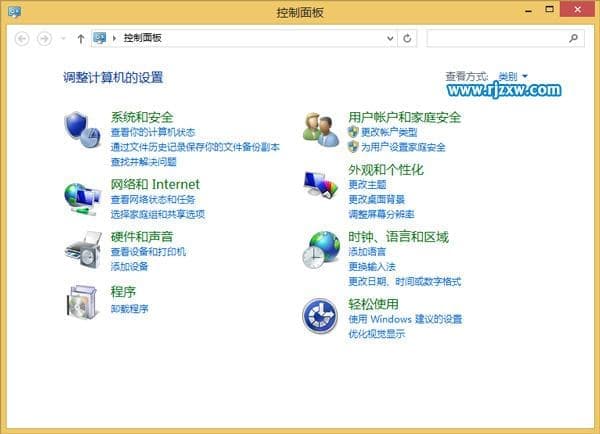
Task: Click the shield beside 为用户设置家庭安全
Action: [x=353, y=147]
